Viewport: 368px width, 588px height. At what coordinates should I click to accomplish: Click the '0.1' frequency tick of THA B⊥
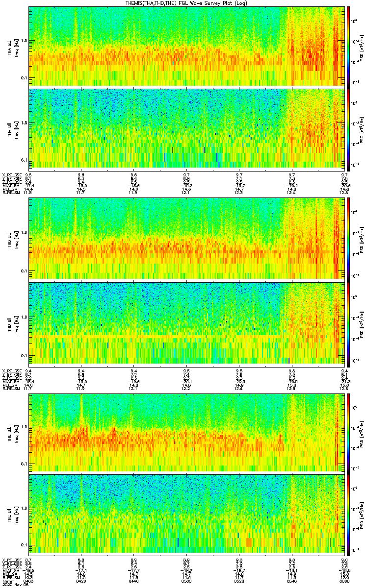24,77
